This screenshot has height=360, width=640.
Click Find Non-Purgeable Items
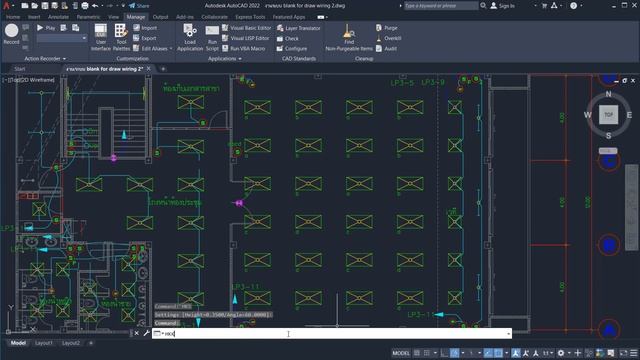[x=349, y=37]
